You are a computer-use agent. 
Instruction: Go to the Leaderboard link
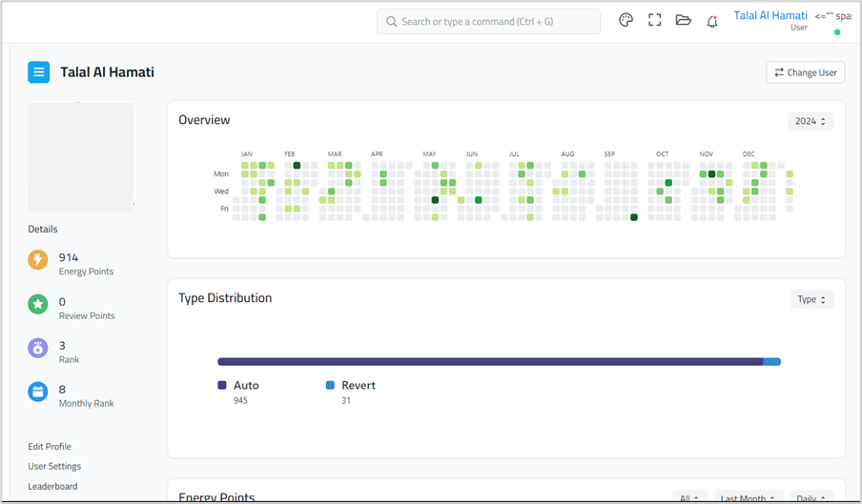click(x=52, y=487)
